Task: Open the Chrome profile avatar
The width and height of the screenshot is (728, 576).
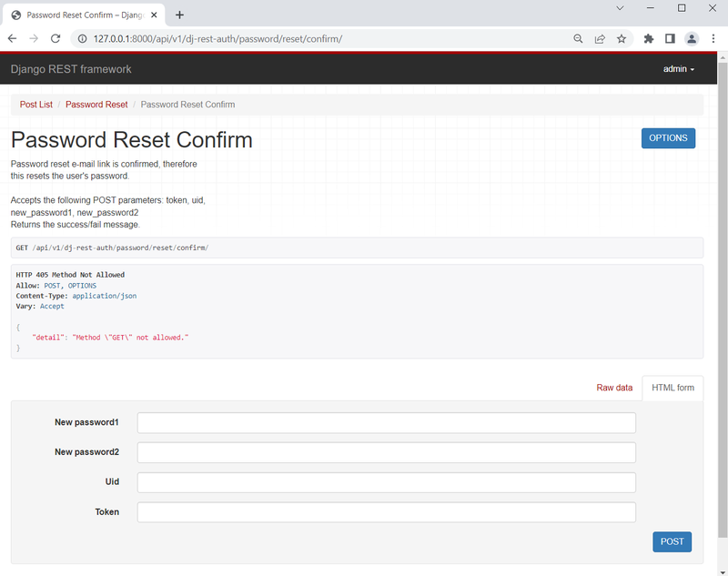Action: click(692, 39)
